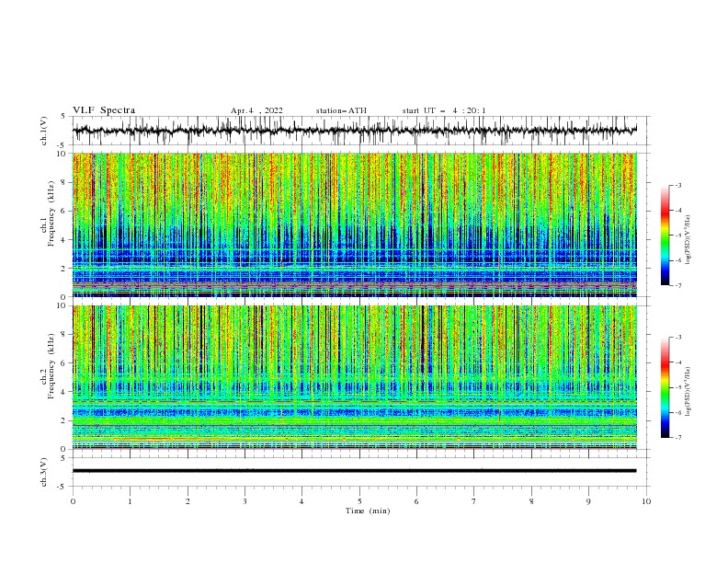Click the ch.2 frequency axis "8" tick label

65,335
